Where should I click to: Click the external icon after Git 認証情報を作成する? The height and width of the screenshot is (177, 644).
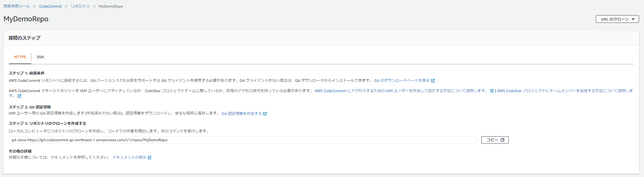[265, 114]
